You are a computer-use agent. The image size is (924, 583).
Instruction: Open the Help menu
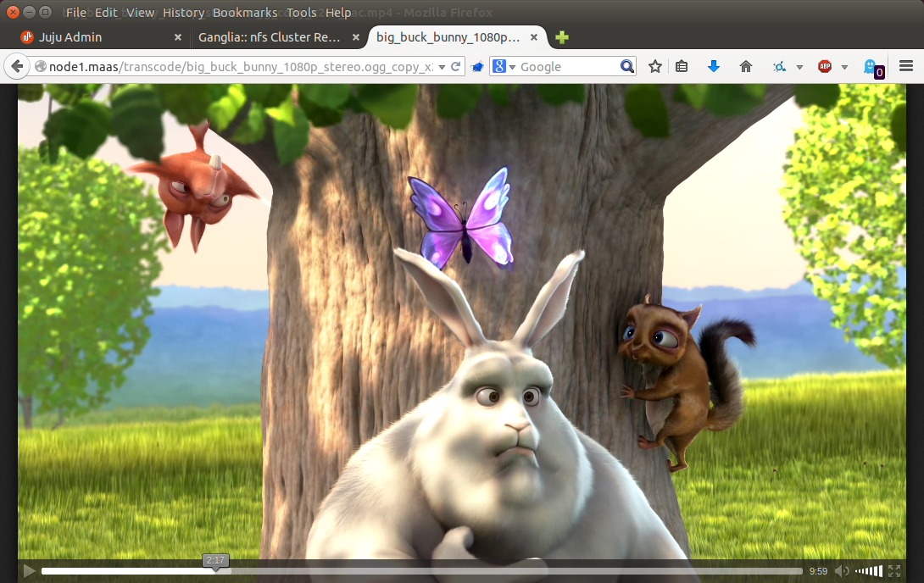[338, 13]
